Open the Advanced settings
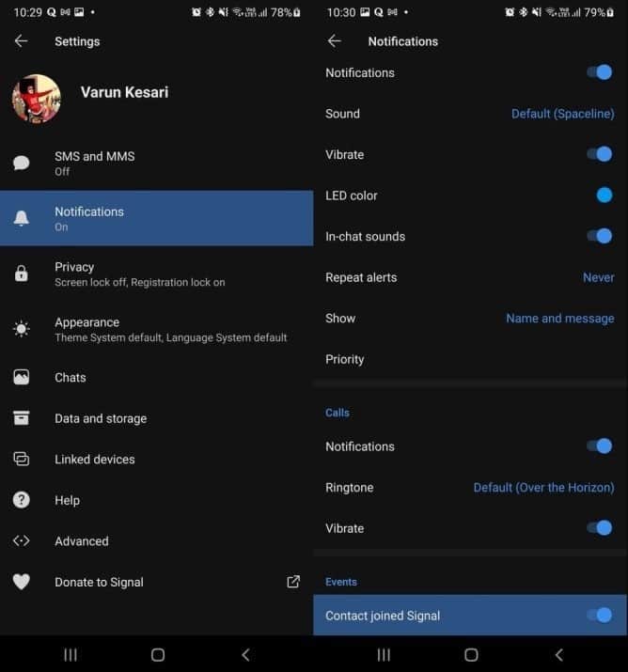628x672 pixels. tap(156, 540)
